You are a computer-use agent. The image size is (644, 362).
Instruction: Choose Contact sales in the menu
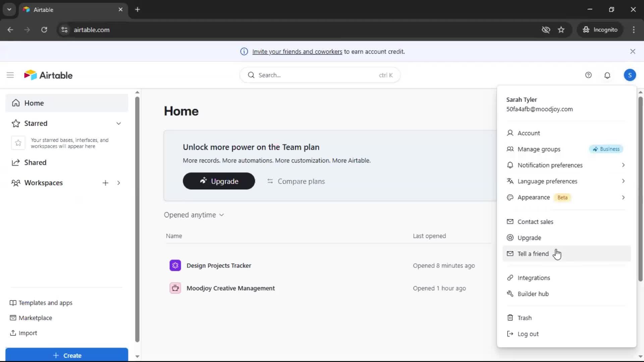point(566,222)
